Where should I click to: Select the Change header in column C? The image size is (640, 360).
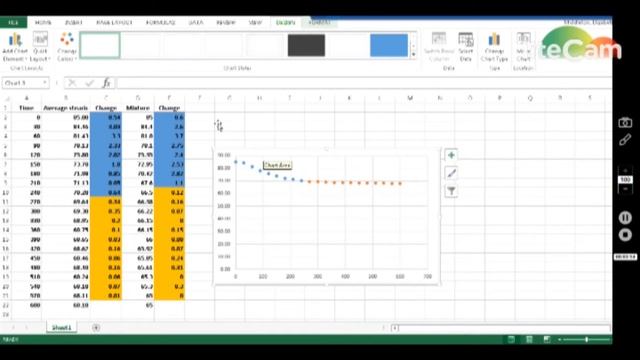(x=106, y=108)
